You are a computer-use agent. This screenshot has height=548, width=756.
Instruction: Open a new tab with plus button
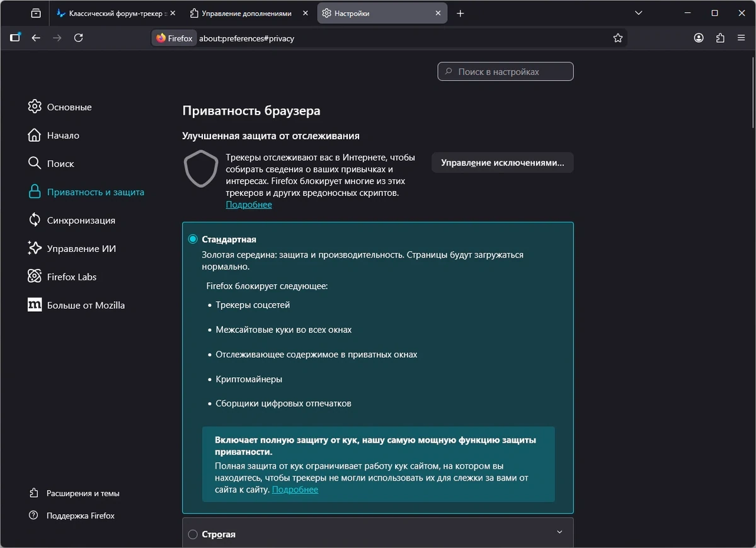click(460, 13)
